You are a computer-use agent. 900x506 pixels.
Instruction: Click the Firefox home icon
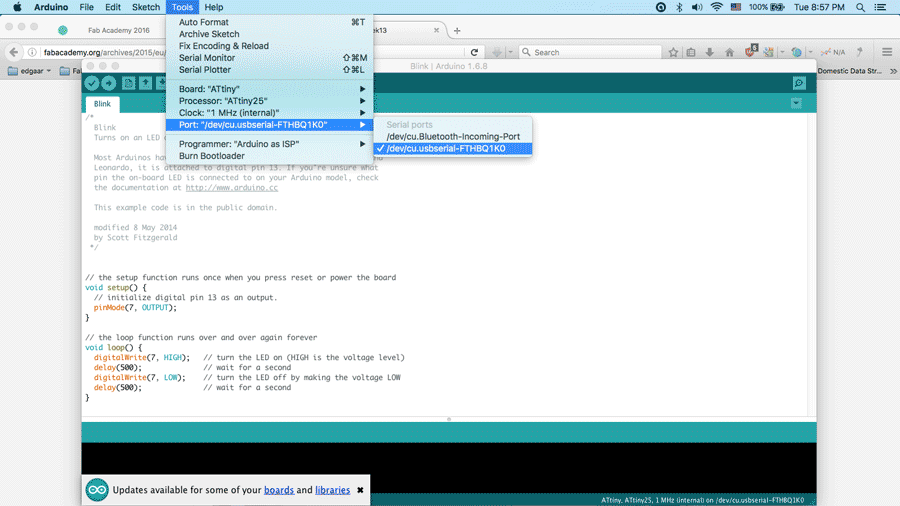coord(730,52)
